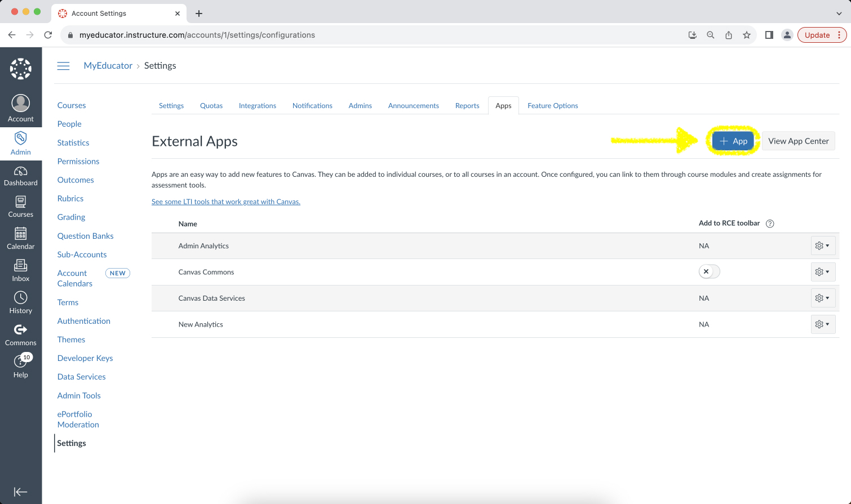Screen dimensions: 851x504
Task: Switch to the Quotas tab
Action: 211,105
